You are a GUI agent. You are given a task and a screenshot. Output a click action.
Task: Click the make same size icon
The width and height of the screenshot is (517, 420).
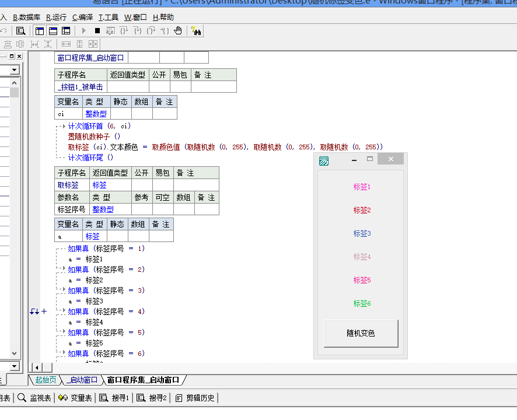(x=93, y=44)
